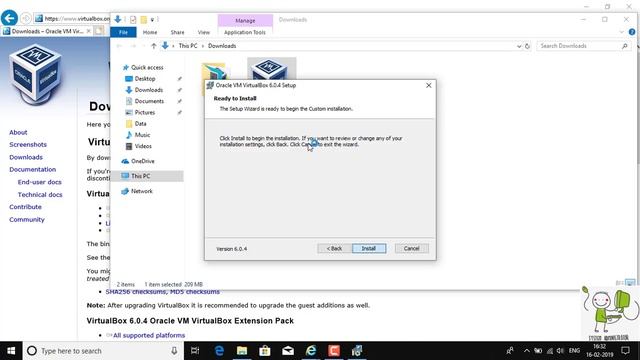The image size is (640, 360).
Task: Collapse the Explorer ribbon chevron
Action: [x=622, y=32]
